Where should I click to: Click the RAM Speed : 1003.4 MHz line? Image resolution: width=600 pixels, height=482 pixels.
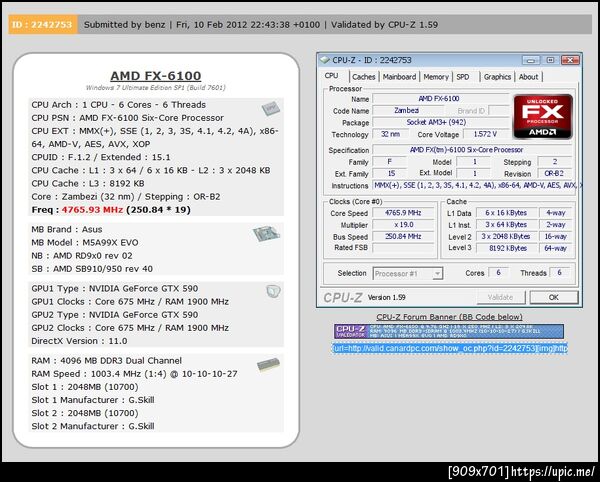pyautogui.click(x=134, y=374)
